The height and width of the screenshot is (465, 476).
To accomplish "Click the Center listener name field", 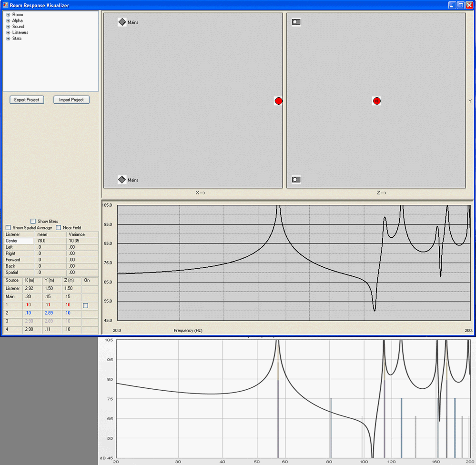I will [19, 241].
